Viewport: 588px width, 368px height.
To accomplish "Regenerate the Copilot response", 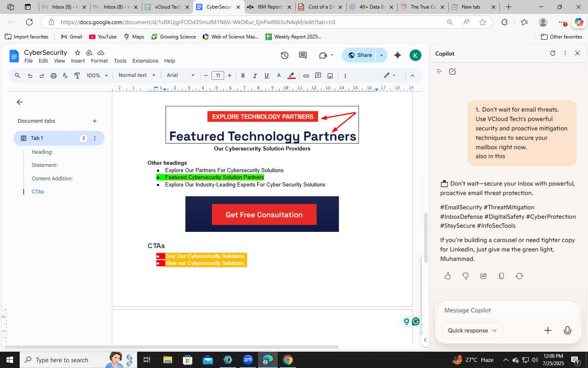I will [519, 276].
